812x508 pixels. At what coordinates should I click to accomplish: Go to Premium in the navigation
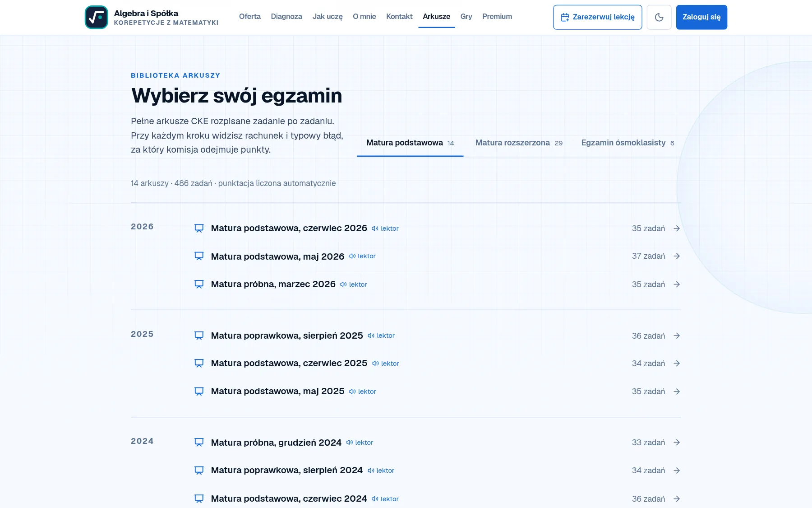pyautogui.click(x=497, y=17)
